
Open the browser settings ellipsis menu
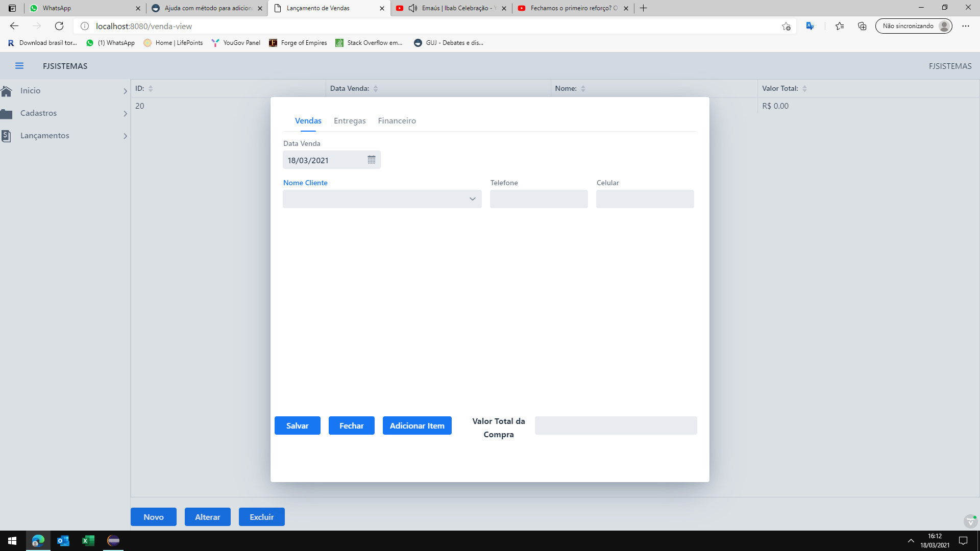click(966, 26)
